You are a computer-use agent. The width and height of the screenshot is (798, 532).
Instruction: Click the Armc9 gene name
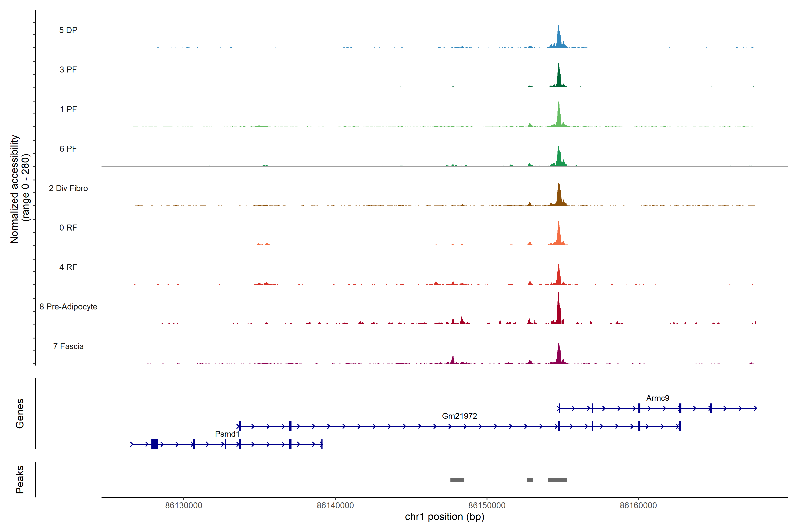pyautogui.click(x=657, y=398)
